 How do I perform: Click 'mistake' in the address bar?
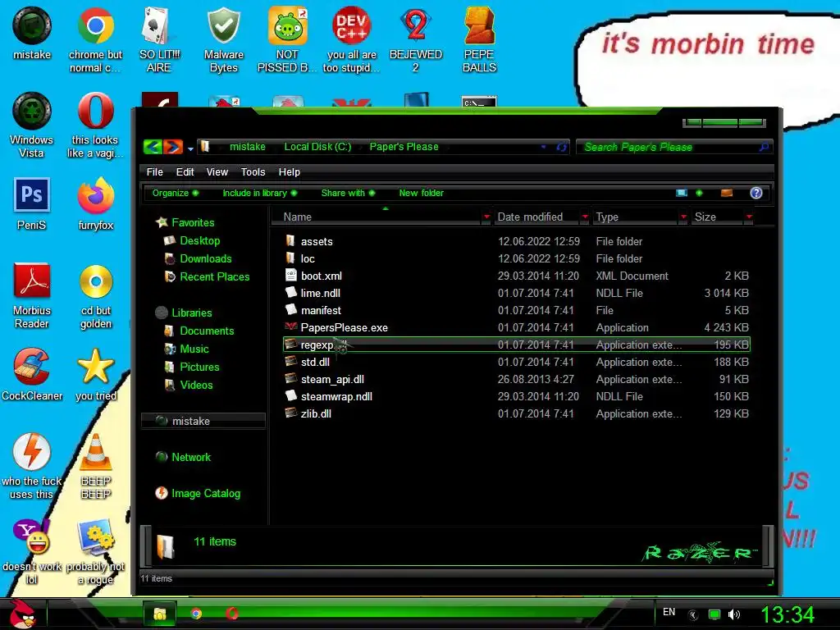[248, 147]
